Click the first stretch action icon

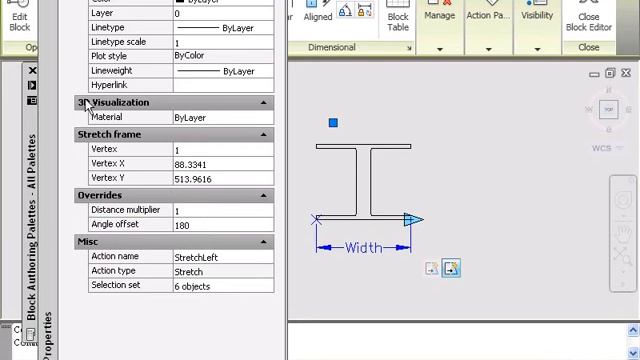431,269
